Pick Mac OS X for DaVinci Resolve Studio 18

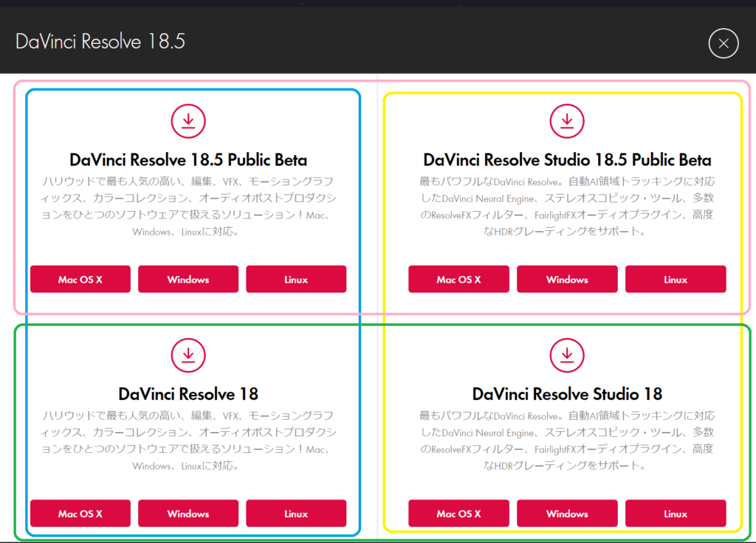click(x=458, y=513)
